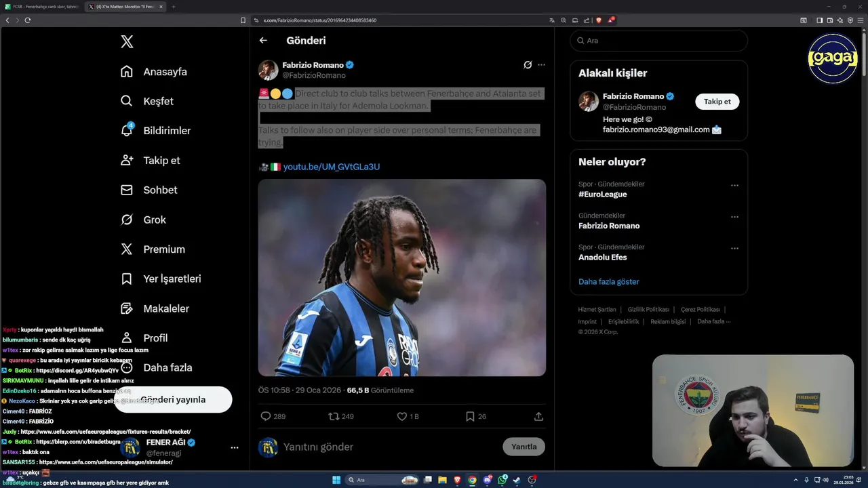Switch to the FCSB - Fenerbahçe browser tab
Viewport: 868px width, 488px height.
pyautogui.click(x=41, y=6)
